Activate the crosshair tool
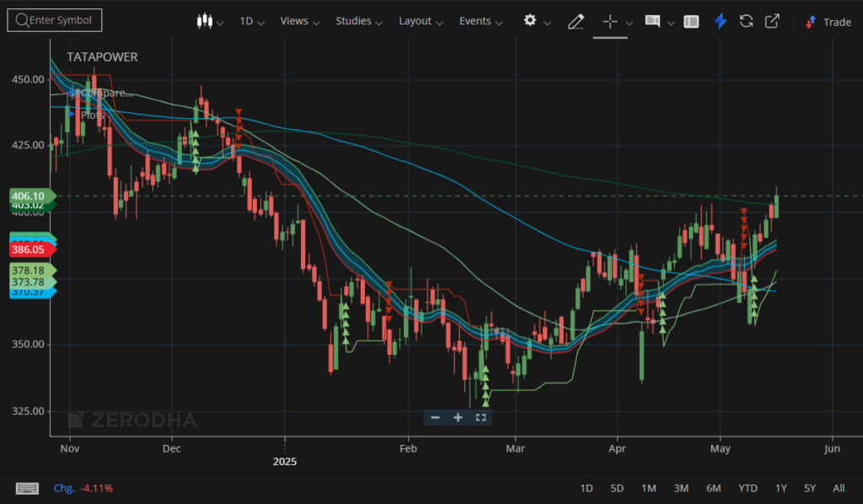 [x=610, y=21]
